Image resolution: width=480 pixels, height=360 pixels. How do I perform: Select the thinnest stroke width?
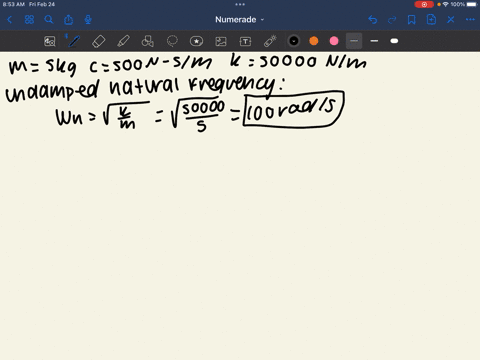pos(354,41)
